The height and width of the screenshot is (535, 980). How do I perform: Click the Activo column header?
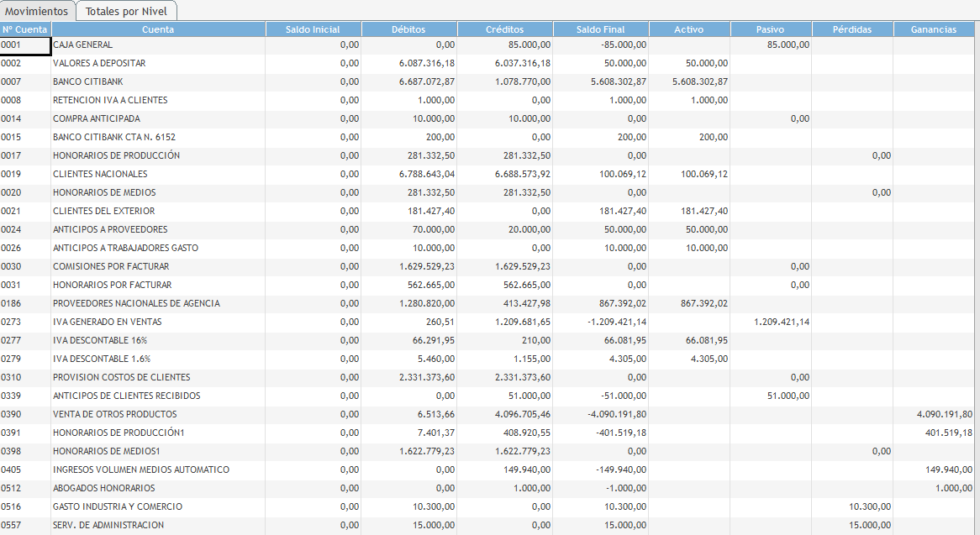point(688,29)
